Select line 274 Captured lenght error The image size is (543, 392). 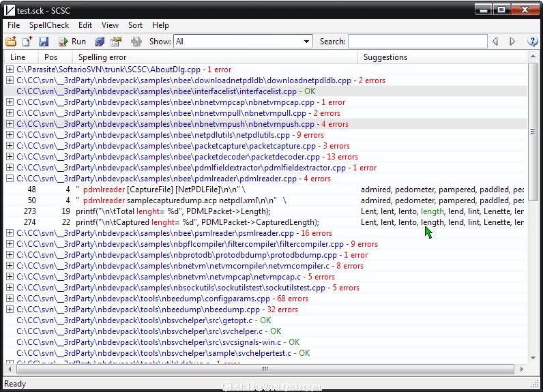click(x=265, y=222)
